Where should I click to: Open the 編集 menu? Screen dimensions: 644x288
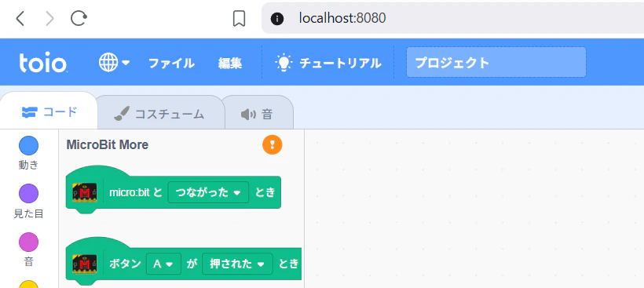(230, 64)
